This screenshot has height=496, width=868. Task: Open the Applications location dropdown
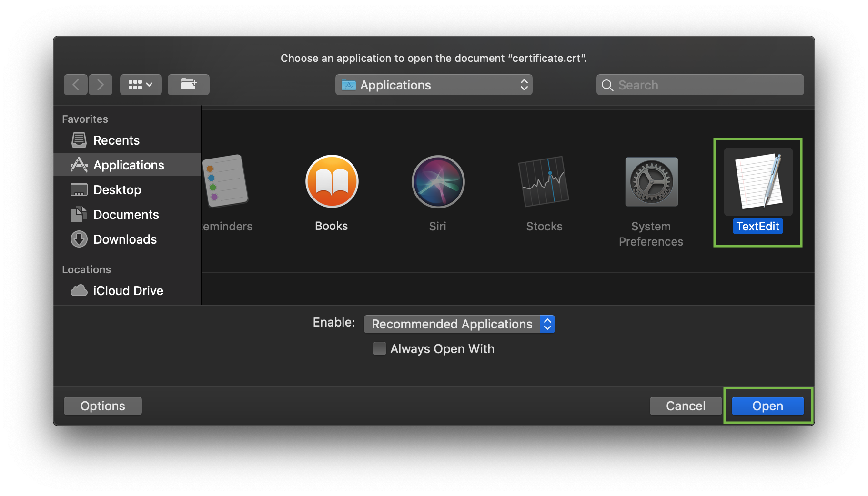coord(434,85)
